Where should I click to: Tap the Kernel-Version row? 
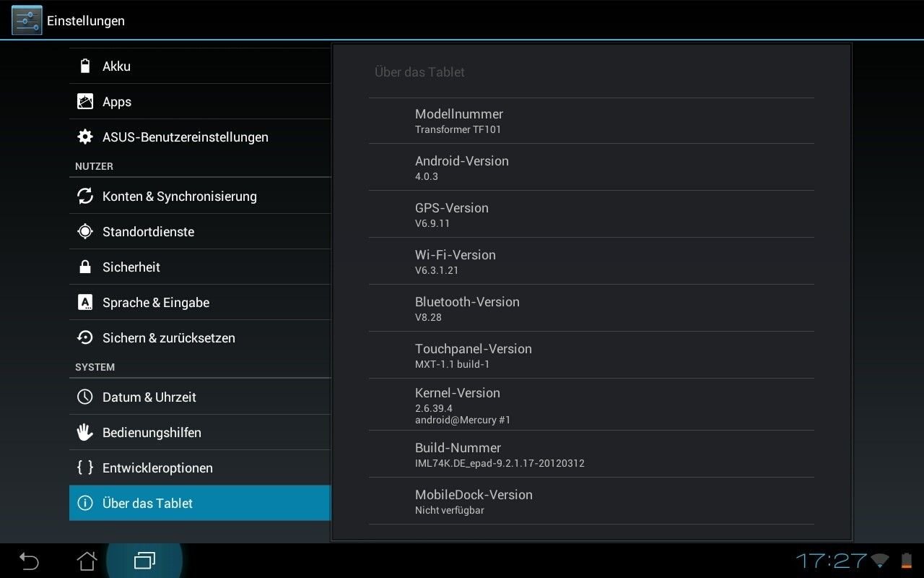[x=591, y=405]
